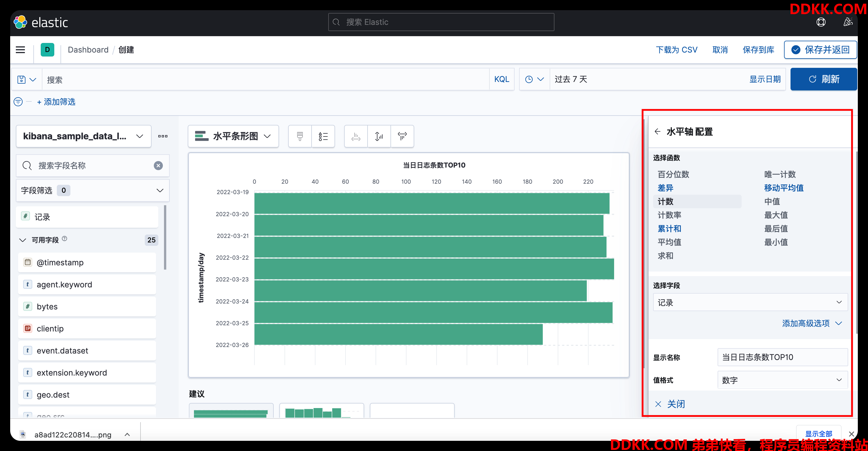Select the @timestamp field
The width and height of the screenshot is (868, 451).
[x=87, y=263]
